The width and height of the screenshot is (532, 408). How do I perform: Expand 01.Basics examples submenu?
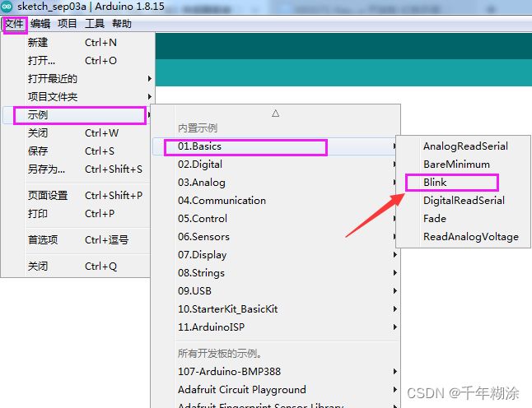[x=276, y=146]
